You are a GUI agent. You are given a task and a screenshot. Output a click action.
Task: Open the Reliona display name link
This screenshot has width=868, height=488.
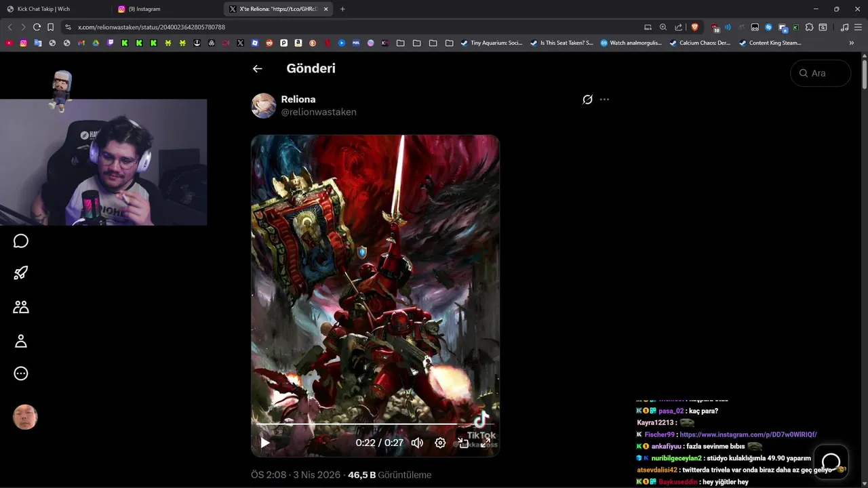[x=298, y=99]
